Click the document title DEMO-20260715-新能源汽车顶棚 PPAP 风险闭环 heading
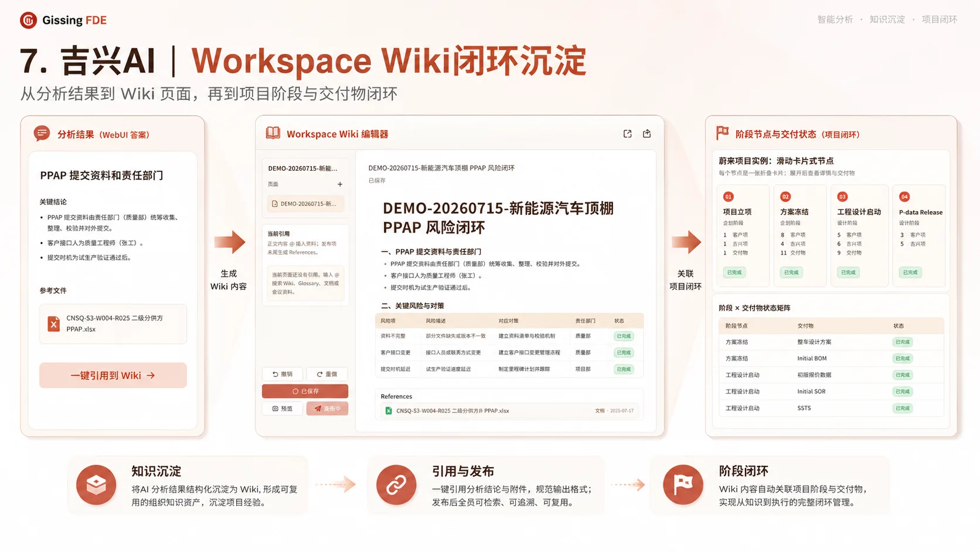Image resolution: width=980 pixels, height=552 pixels. click(x=498, y=218)
